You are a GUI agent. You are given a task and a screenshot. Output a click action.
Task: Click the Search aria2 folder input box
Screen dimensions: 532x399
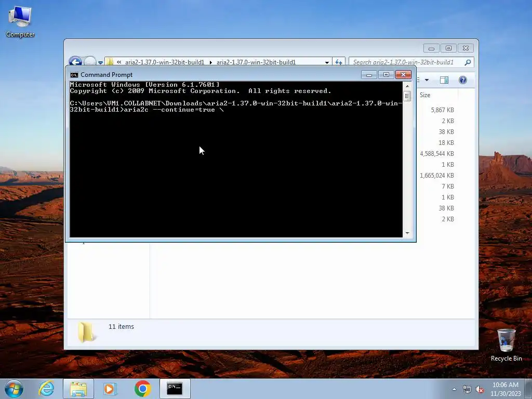(x=407, y=62)
